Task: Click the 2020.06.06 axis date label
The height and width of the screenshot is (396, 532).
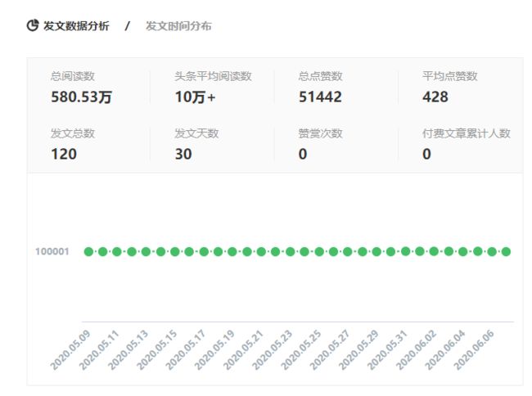Action: pyautogui.click(x=474, y=350)
